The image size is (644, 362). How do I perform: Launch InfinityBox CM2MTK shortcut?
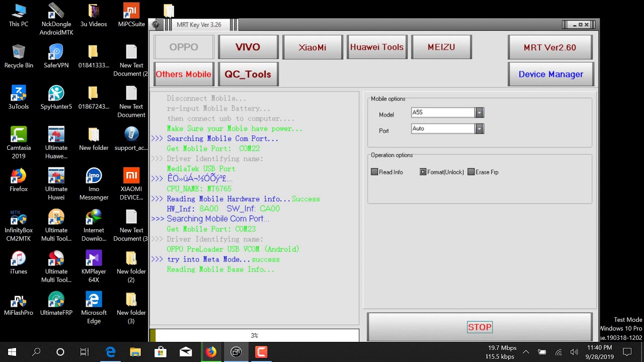(x=19, y=225)
